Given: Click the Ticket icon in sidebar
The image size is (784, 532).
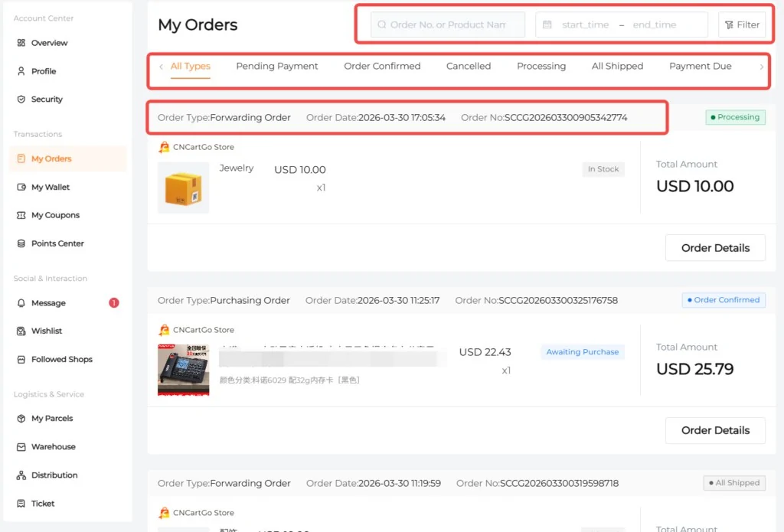Looking at the screenshot, I should 21,504.
